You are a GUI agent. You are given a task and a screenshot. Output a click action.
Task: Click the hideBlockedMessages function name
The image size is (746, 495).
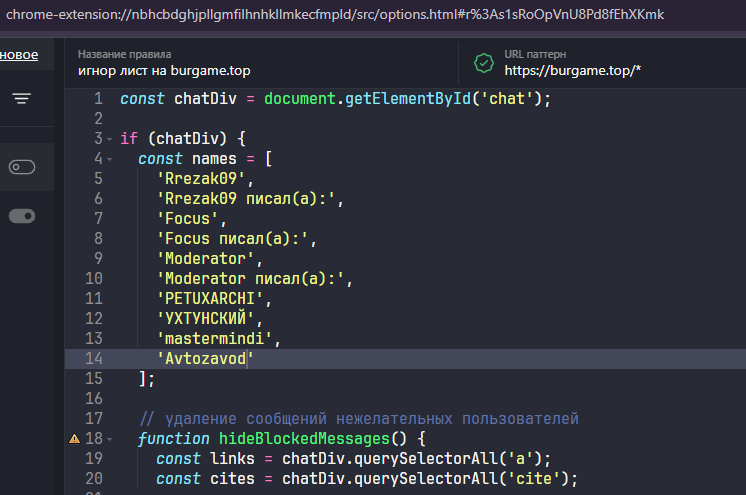coord(304,438)
